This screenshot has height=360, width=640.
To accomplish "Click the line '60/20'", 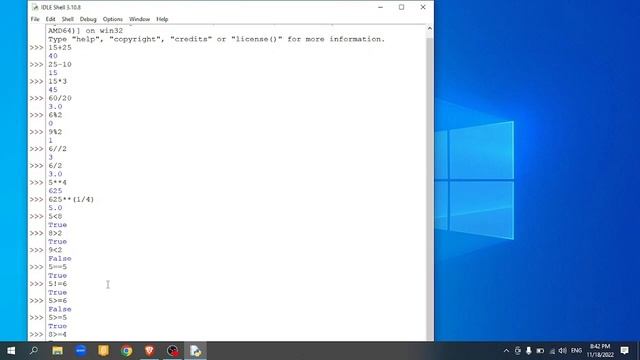I will click(60, 98).
